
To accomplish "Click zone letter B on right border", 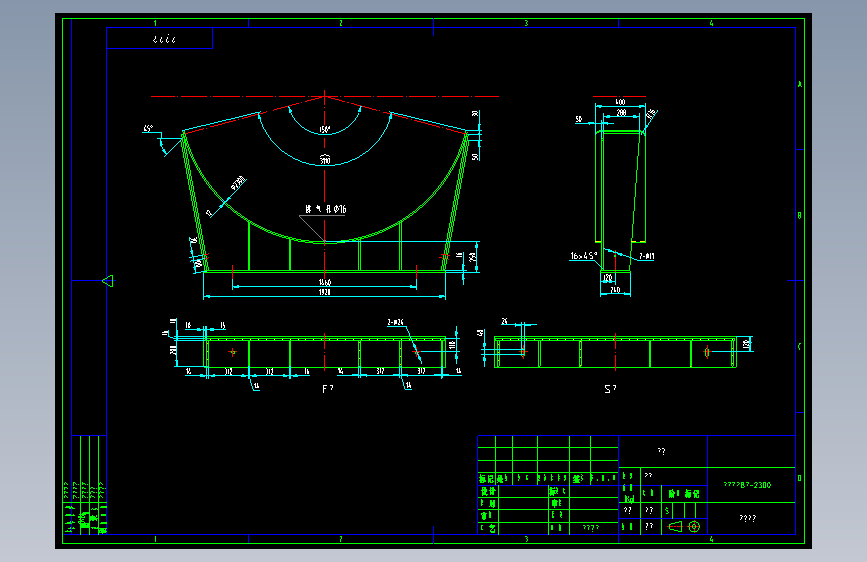I will click(x=800, y=215).
